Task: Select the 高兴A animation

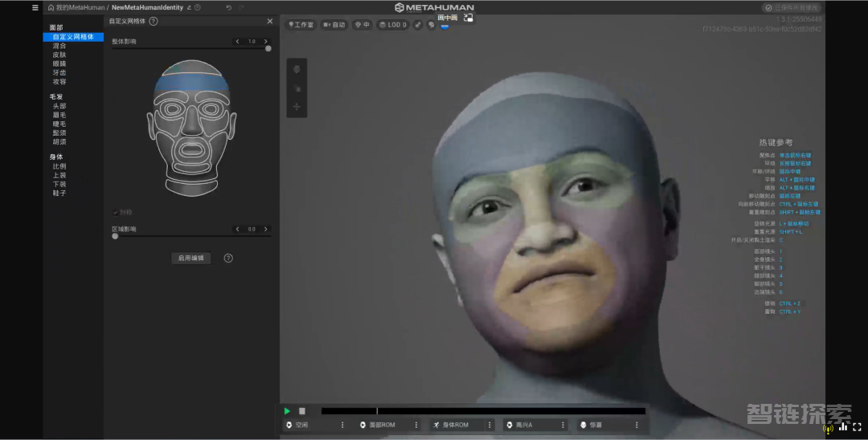Action: tap(531, 425)
